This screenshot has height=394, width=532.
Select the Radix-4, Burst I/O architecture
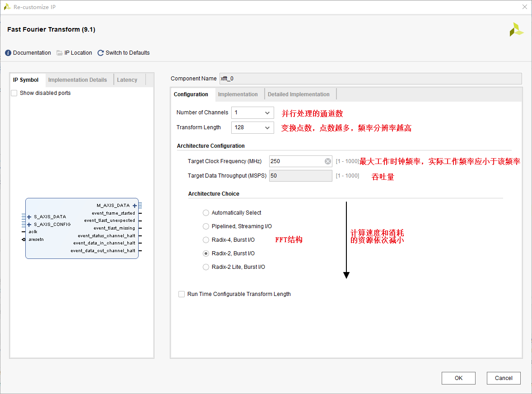pos(206,239)
